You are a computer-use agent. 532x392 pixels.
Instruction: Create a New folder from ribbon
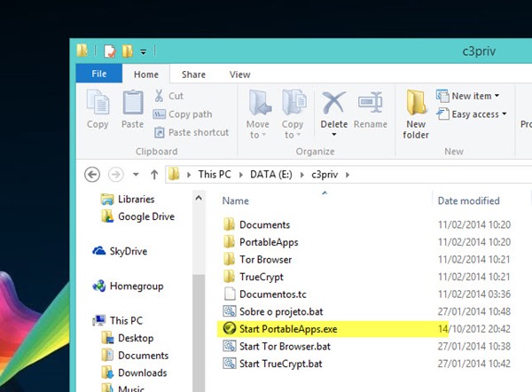tap(416, 114)
